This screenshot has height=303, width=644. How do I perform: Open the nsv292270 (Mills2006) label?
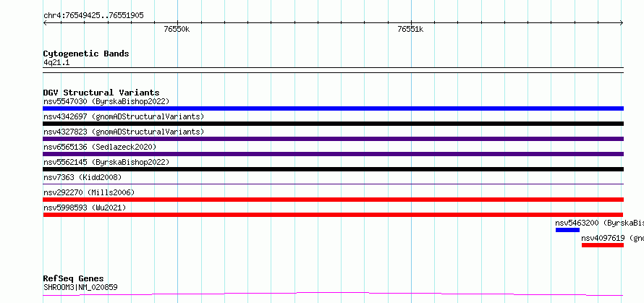(x=89, y=192)
